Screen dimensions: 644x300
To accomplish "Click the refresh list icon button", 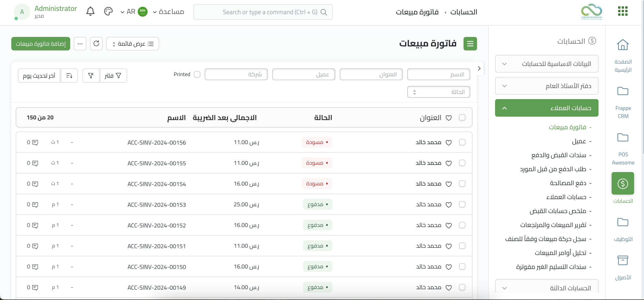I will (x=96, y=44).
